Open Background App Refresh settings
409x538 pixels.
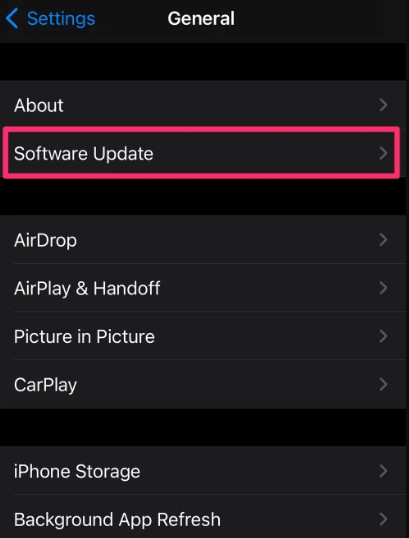coord(204,517)
